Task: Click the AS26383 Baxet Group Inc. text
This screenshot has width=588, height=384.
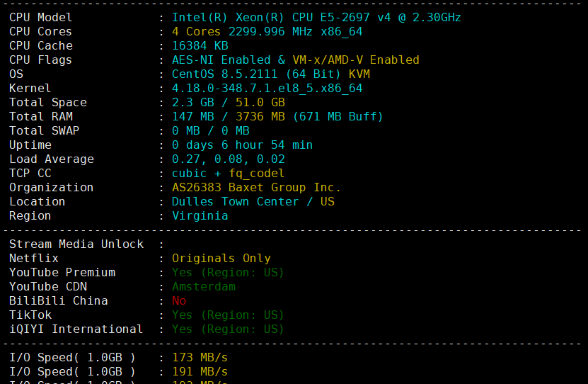Action: (256, 187)
